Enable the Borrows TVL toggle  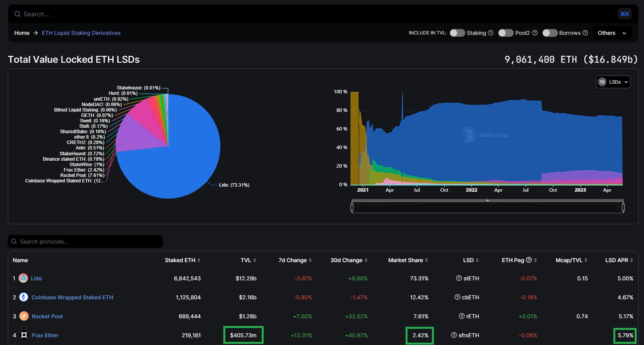pyautogui.click(x=550, y=33)
